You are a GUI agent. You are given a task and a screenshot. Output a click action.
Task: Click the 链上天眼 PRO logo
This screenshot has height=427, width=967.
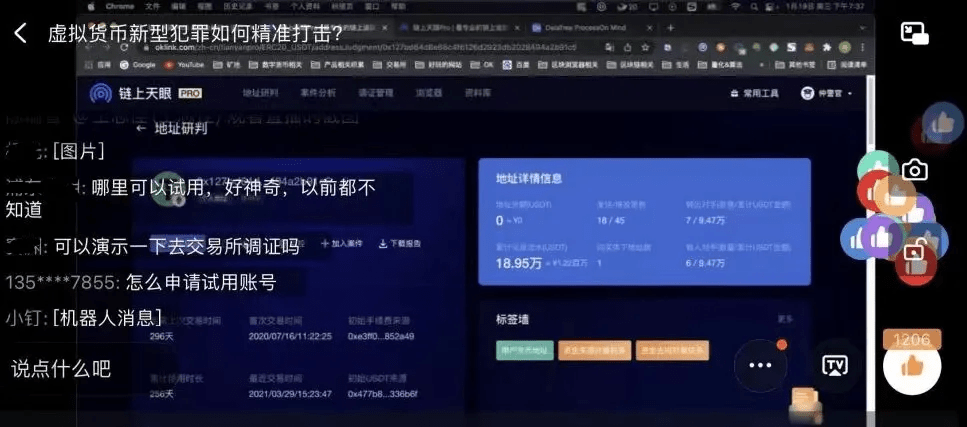click(x=146, y=93)
